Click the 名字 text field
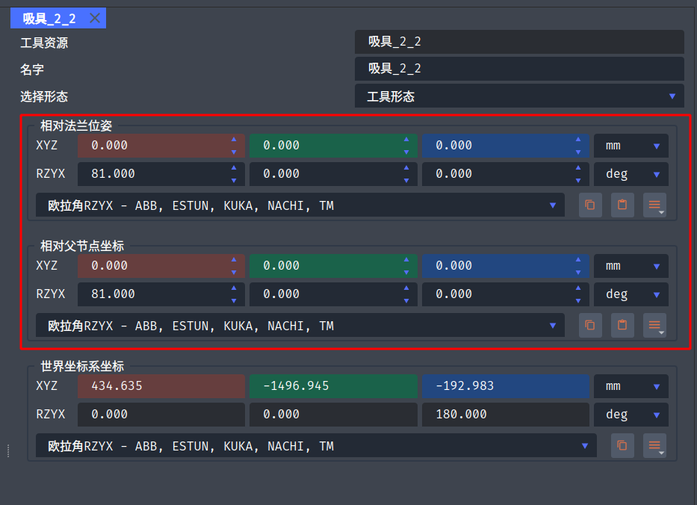 519,69
